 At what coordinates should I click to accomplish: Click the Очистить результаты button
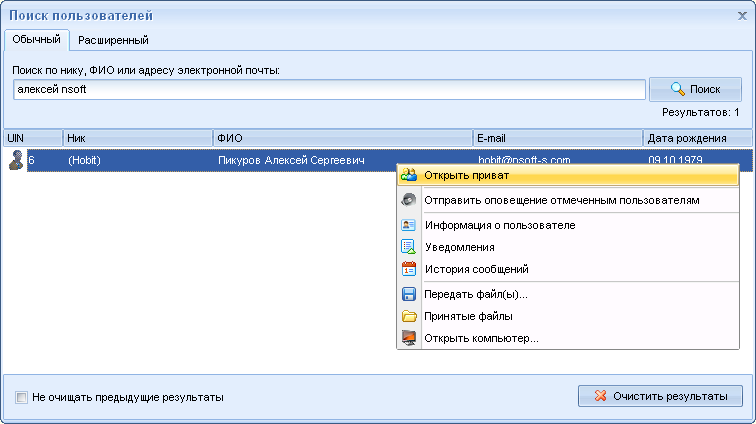coord(660,396)
